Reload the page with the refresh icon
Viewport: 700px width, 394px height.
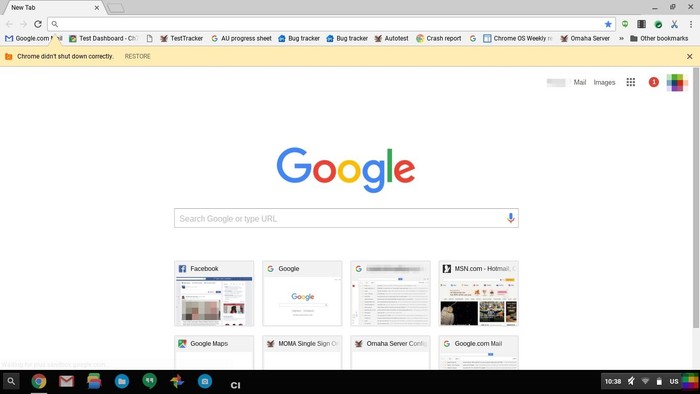pyautogui.click(x=38, y=24)
